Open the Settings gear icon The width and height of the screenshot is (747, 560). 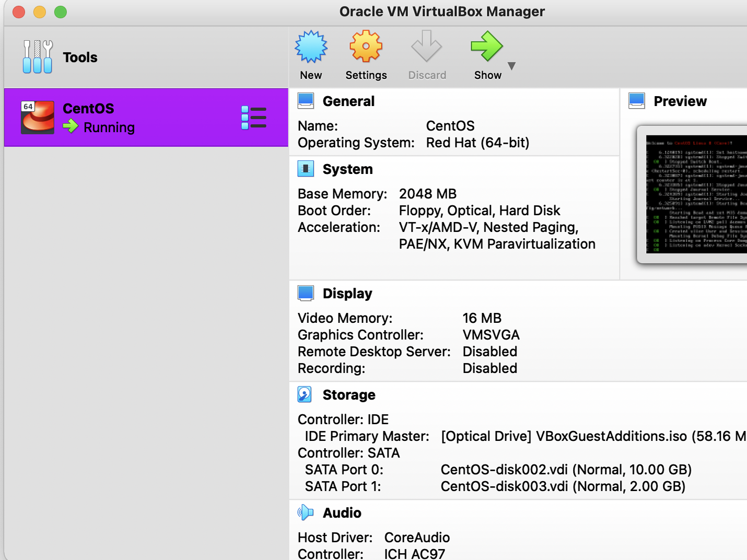[366, 47]
